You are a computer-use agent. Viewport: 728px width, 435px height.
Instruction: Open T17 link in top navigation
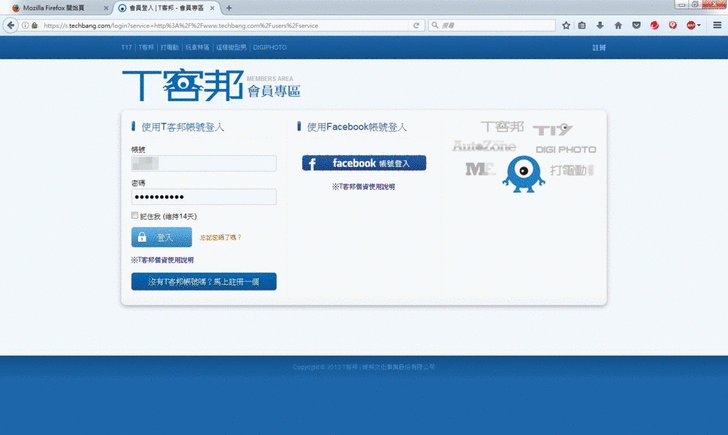(126, 47)
